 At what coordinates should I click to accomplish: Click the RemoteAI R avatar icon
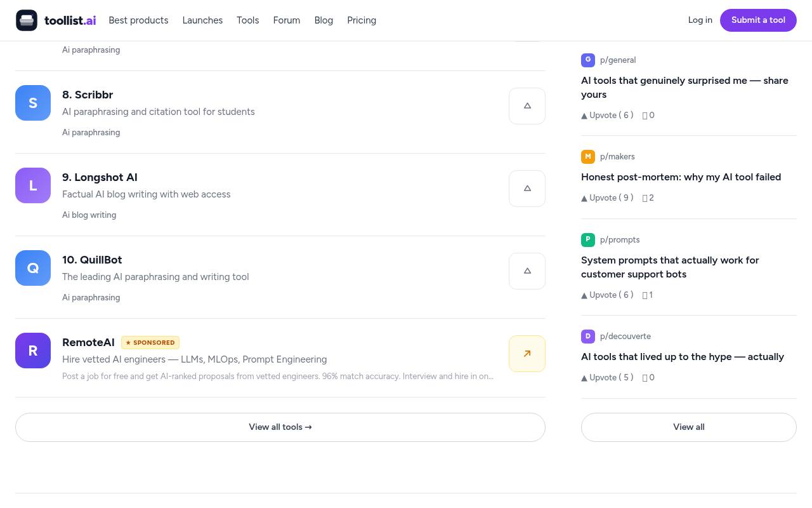click(33, 351)
